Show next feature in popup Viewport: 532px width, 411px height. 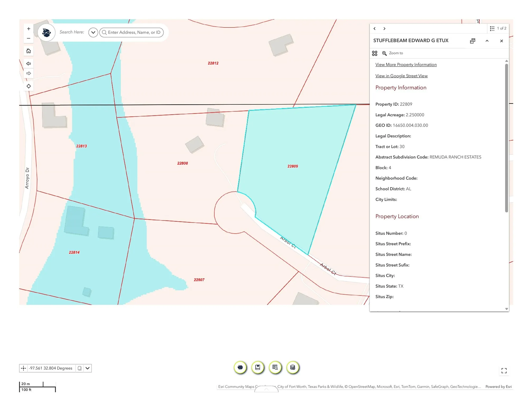(384, 28)
